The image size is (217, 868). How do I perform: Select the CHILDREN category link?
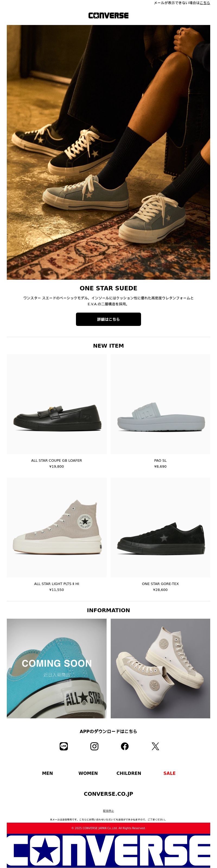tap(129, 773)
